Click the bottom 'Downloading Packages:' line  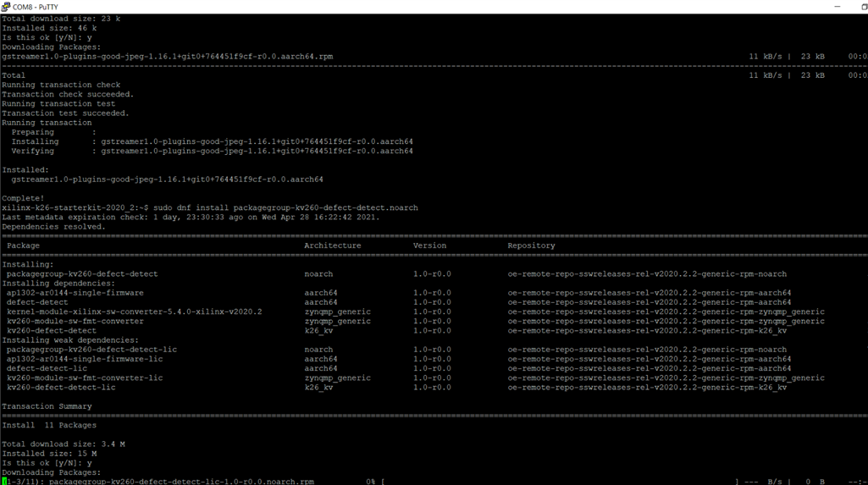[52, 472]
